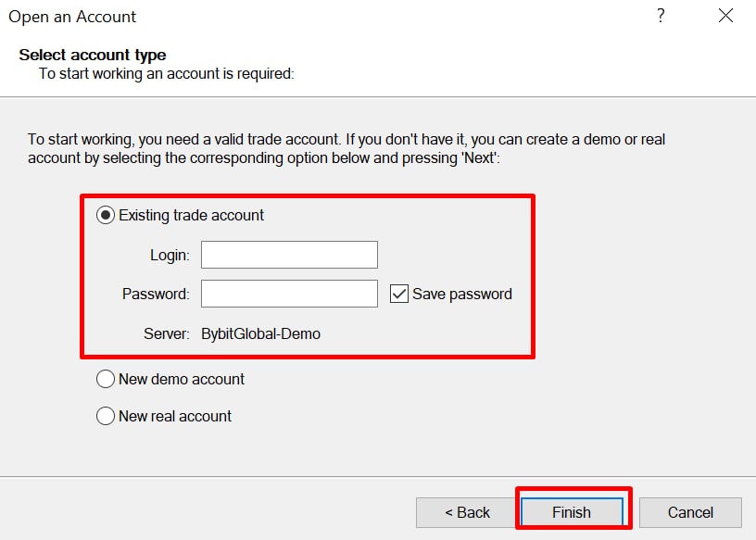The image size is (756, 540).
Task: Go to previous step with Back button
Action: pyautogui.click(x=467, y=512)
